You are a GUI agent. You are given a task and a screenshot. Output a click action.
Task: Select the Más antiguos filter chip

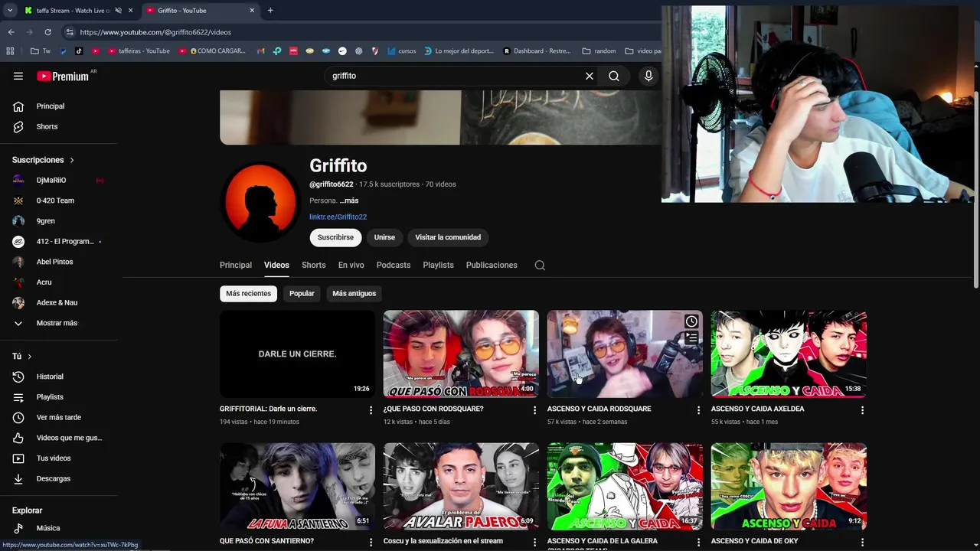click(x=354, y=294)
